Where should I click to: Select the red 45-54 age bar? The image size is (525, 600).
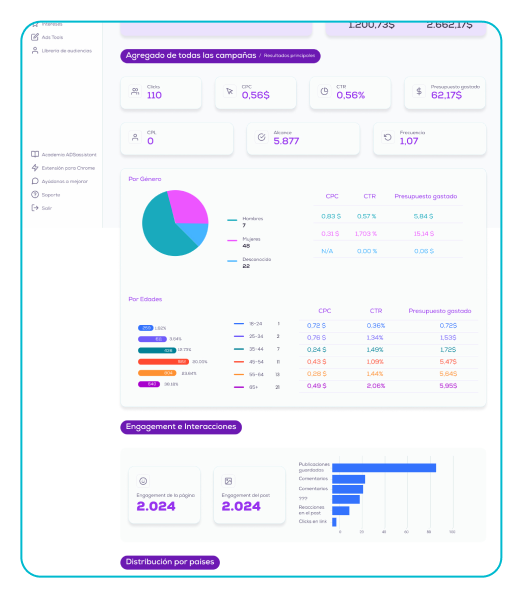point(163,362)
